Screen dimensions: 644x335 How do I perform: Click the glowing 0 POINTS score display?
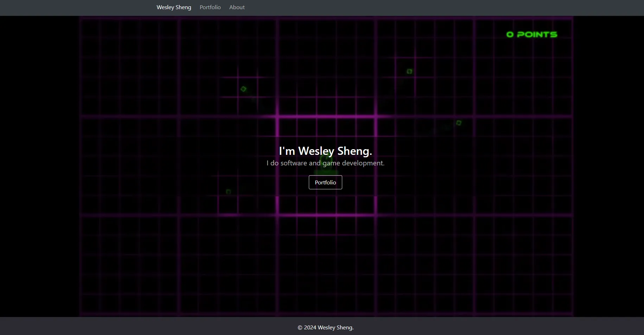(x=531, y=34)
